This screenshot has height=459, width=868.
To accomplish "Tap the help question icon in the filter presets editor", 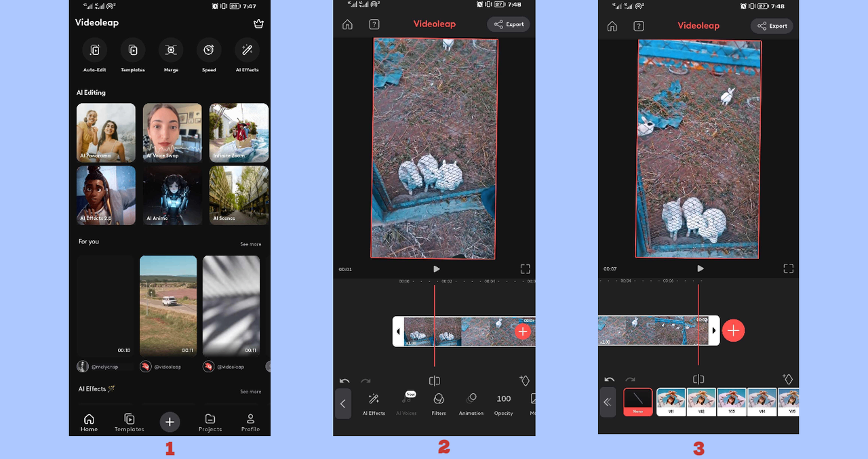I will (x=638, y=26).
